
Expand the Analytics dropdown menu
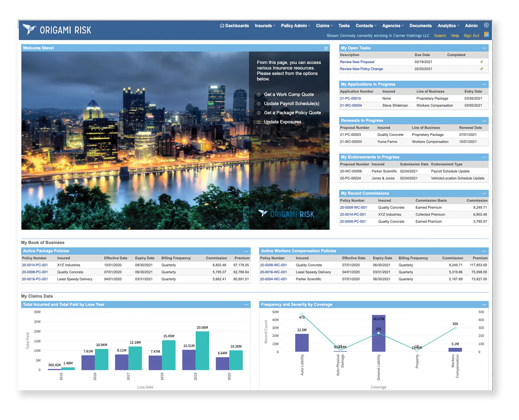pos(448,26)
